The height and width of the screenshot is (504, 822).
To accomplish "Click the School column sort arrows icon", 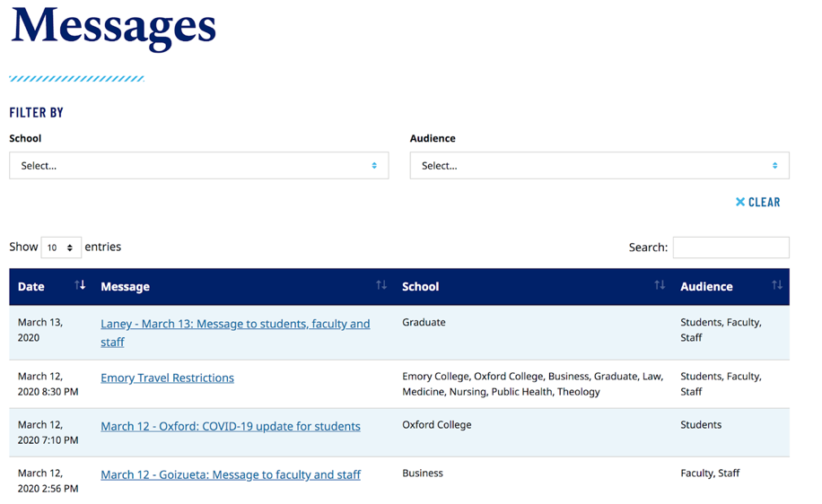I will pos(660,285).
